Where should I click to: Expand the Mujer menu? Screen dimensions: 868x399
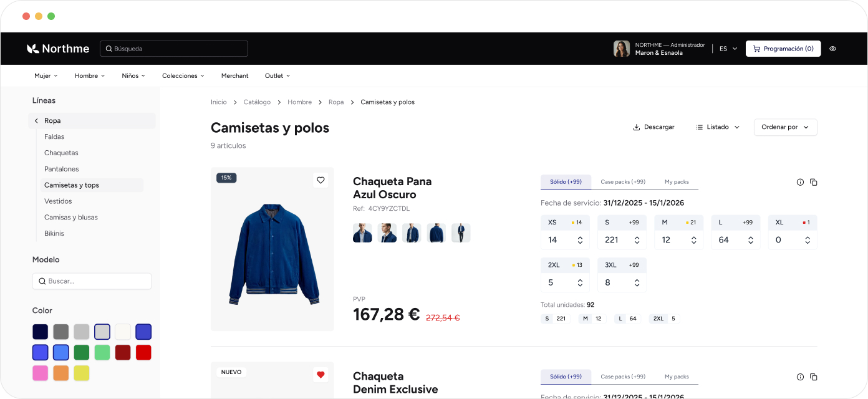click(46, 76)
